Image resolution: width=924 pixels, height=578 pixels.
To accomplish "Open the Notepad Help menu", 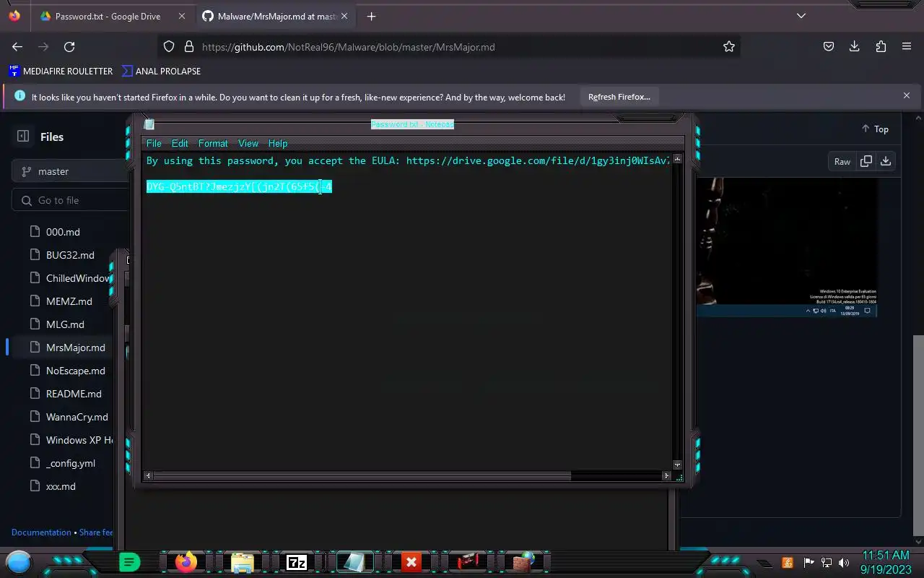I will pyautogui.click(x=278, y=144).
